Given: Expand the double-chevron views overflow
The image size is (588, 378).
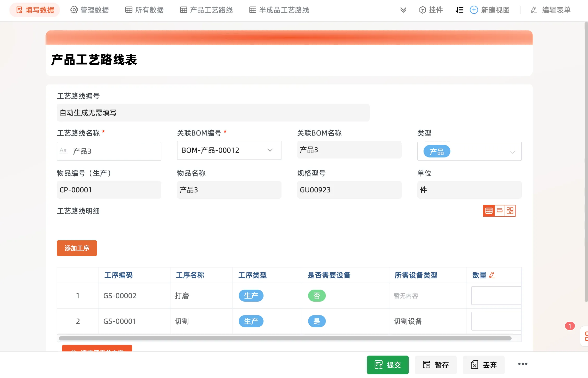Looking at the screenshot, I should pyautogui.click(x=403, y=10).
